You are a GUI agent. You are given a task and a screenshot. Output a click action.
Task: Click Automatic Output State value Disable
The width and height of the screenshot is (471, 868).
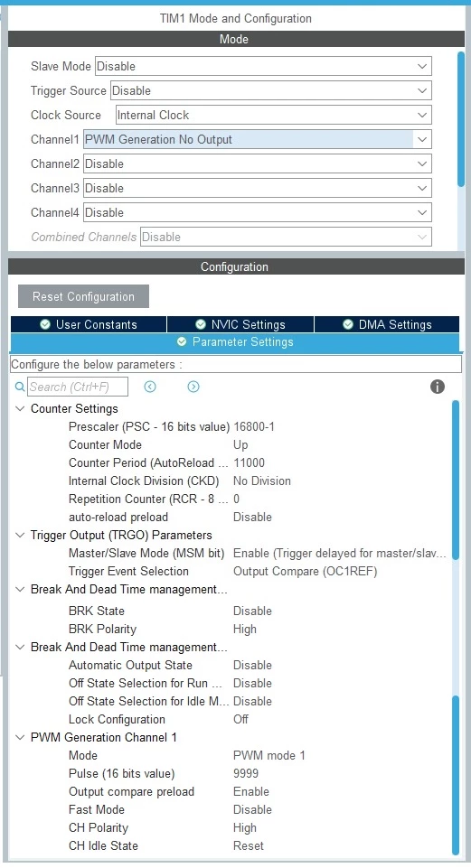tap(253, 666)
